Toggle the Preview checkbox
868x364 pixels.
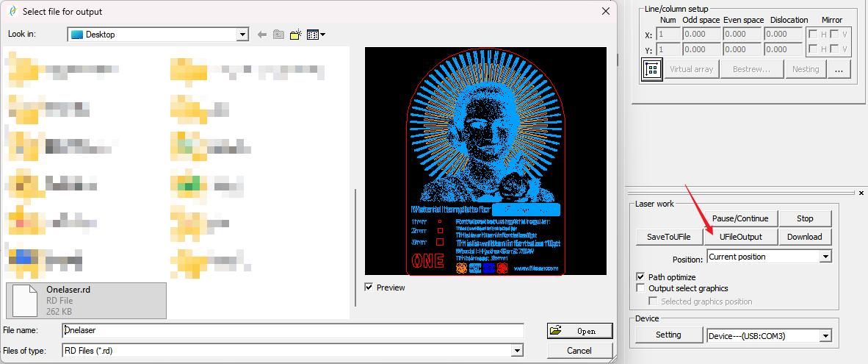click(369, 288)
